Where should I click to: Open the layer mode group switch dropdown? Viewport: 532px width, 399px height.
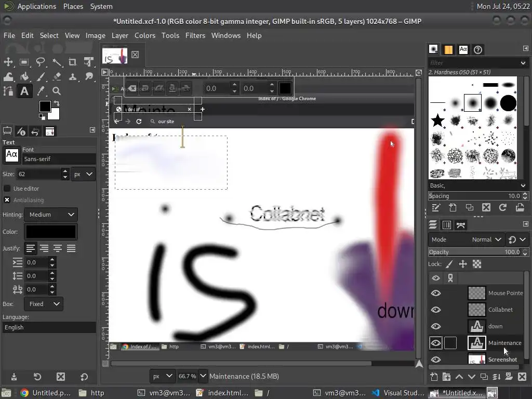[517, 240]
